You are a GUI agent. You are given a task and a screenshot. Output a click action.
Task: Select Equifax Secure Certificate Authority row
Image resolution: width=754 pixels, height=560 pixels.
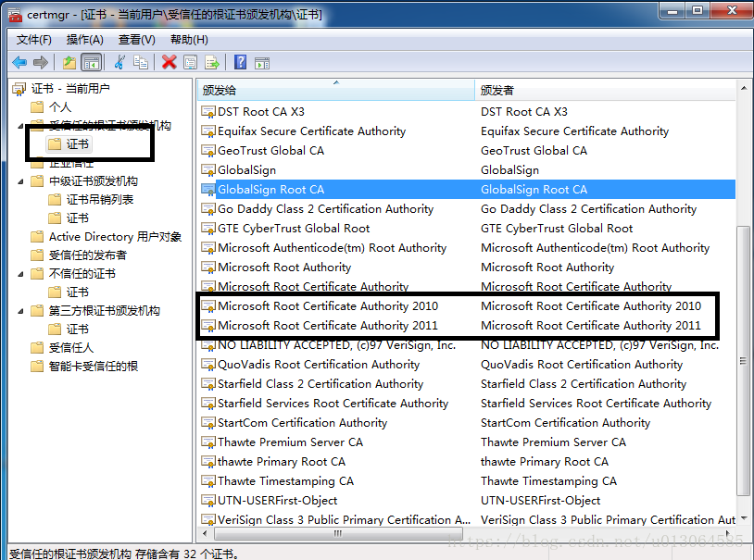(467, 131)
